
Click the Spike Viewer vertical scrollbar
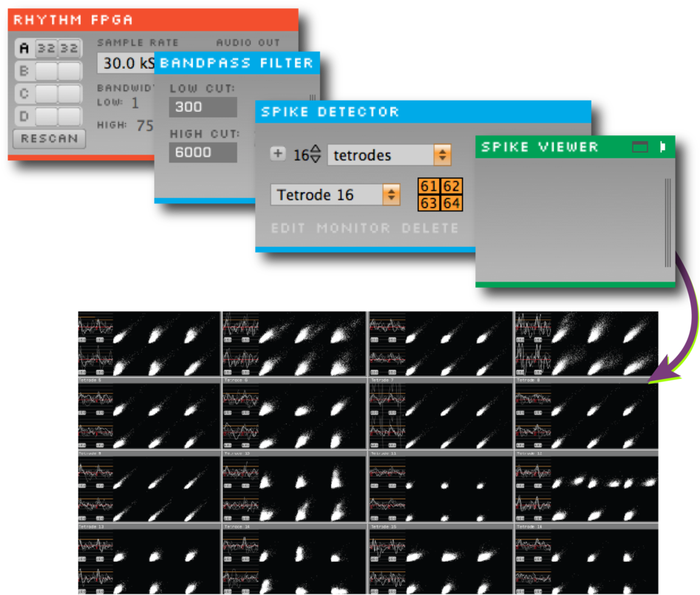point(667,222)
